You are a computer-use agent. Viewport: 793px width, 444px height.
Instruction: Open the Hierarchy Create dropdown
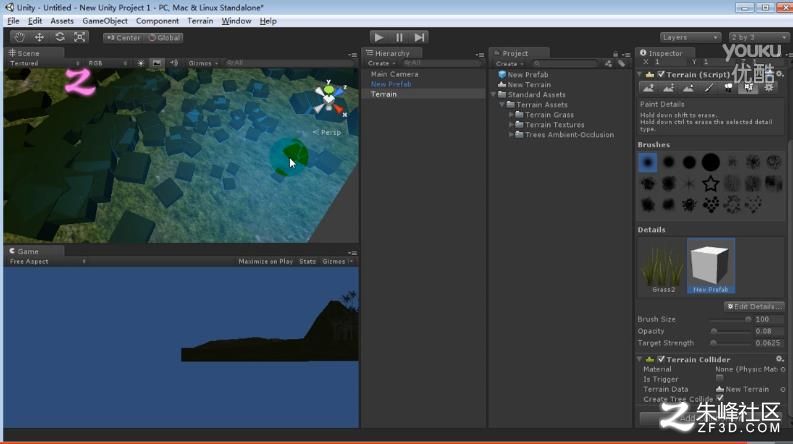(x=381, y=63)
